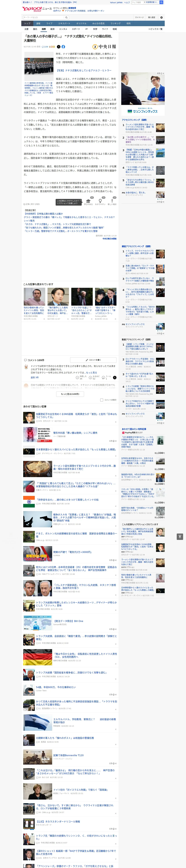Click the top ウェブ検索 input field
Viewport: 186px width, 868px height.
click(x=137, y=2)
